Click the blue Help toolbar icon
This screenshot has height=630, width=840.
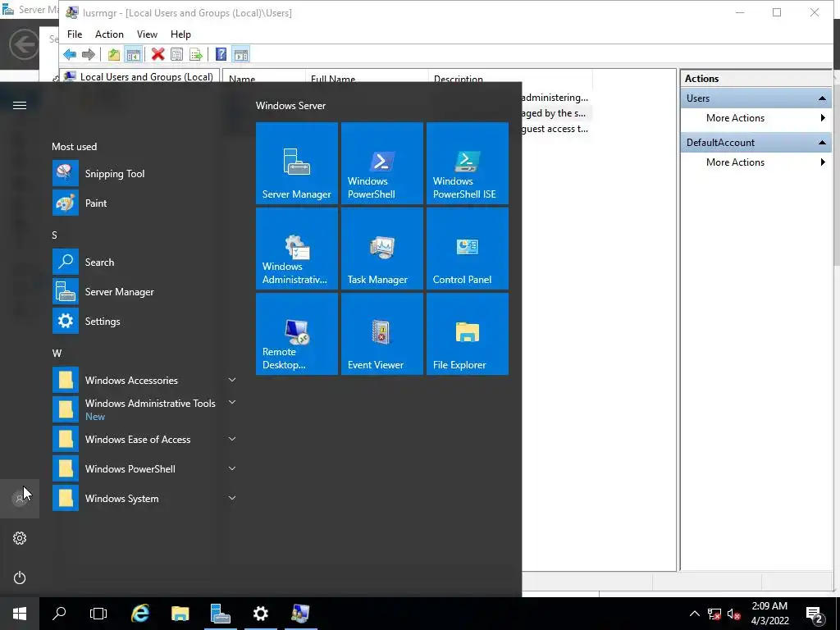(x=221, y=54)
